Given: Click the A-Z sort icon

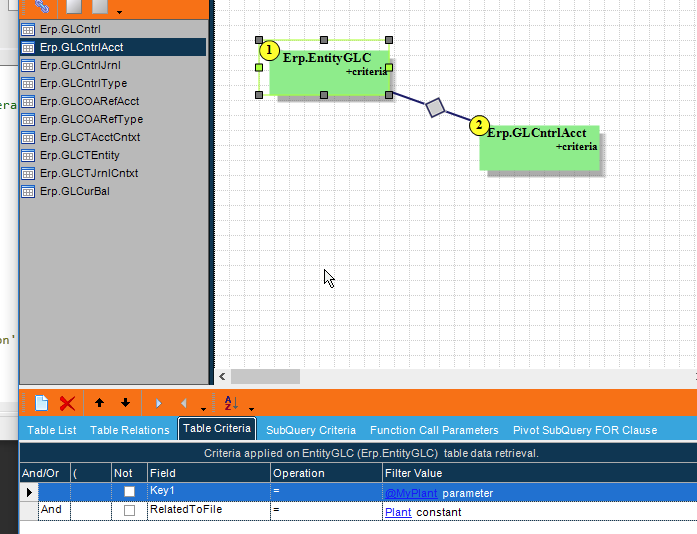Looking at the screenshot, I should pyautogui.click(x=232, y=403).
